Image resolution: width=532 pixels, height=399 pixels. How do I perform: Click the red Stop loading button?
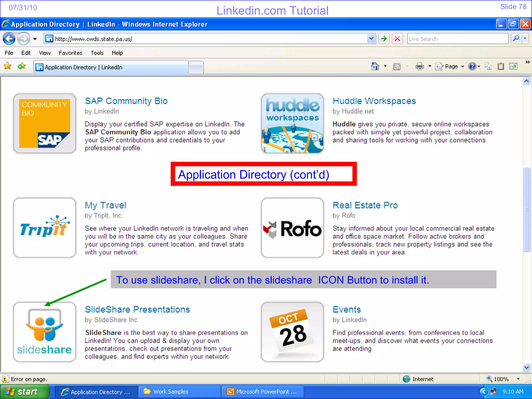[x=397, y=39]
